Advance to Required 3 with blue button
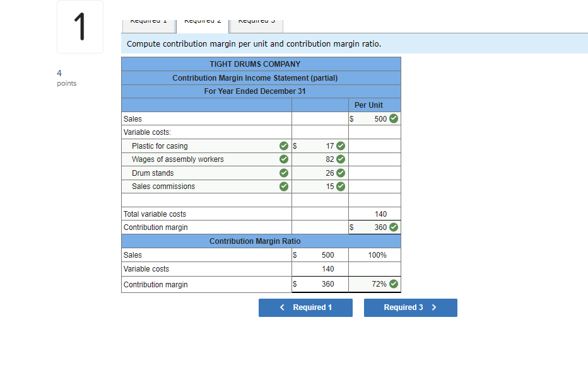 [x=411, y=307]
